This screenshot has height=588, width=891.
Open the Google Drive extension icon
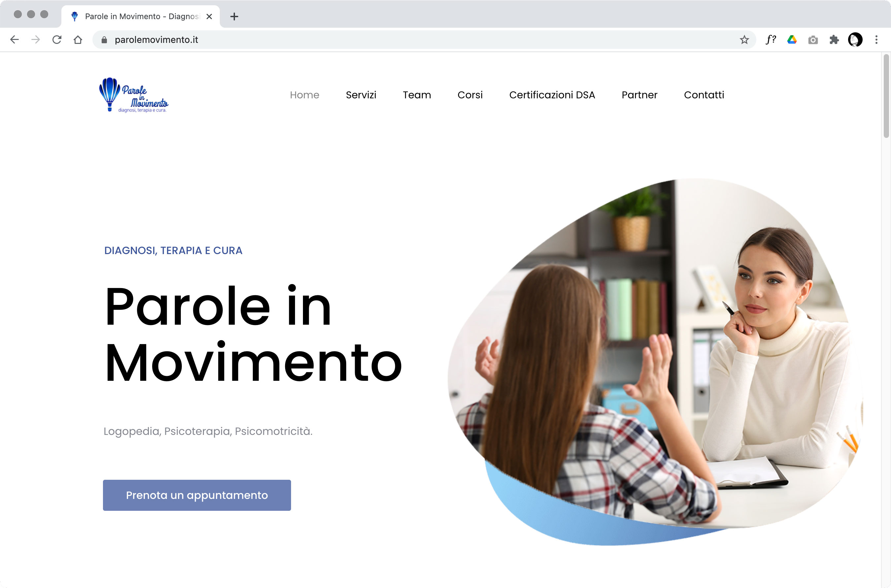coord(792,39)
